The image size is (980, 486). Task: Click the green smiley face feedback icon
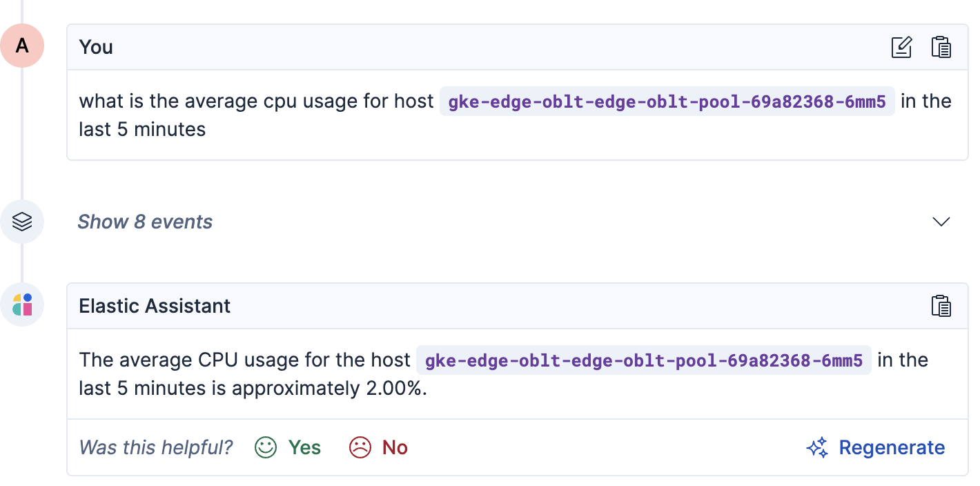pos(264,447)
